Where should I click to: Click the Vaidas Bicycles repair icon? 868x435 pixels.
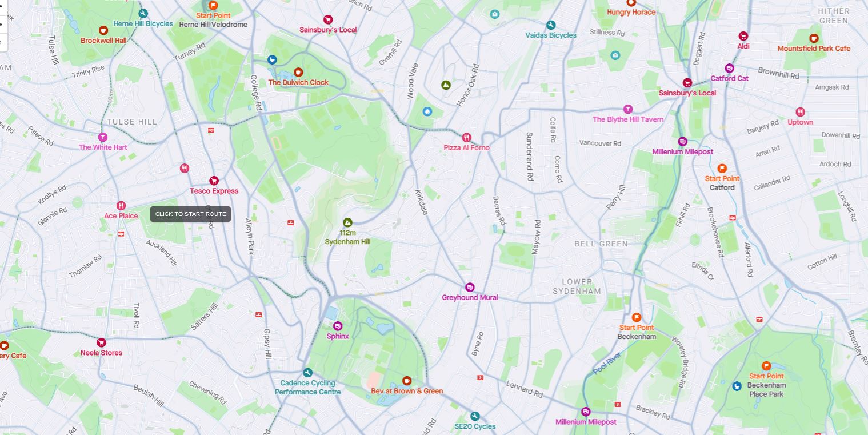click(x=551, y=25)
